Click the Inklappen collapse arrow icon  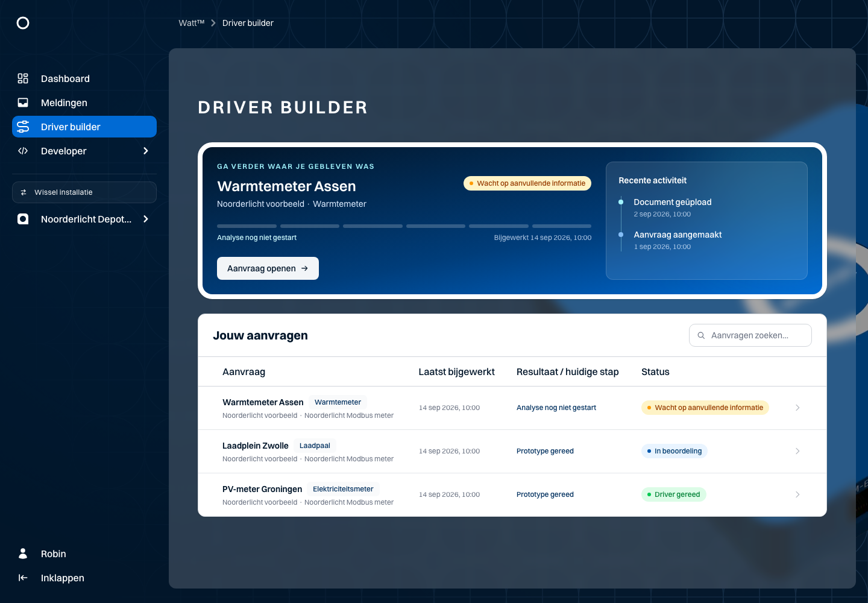coord(23,578)
